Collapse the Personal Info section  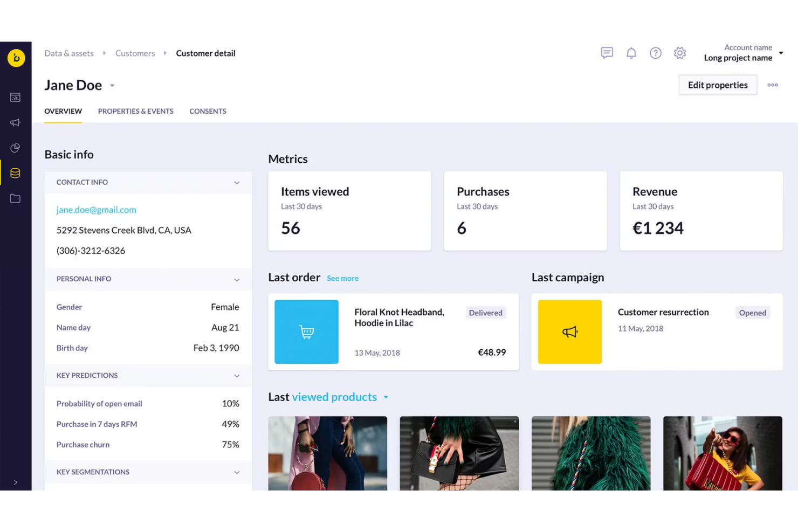tap(237, 280)
